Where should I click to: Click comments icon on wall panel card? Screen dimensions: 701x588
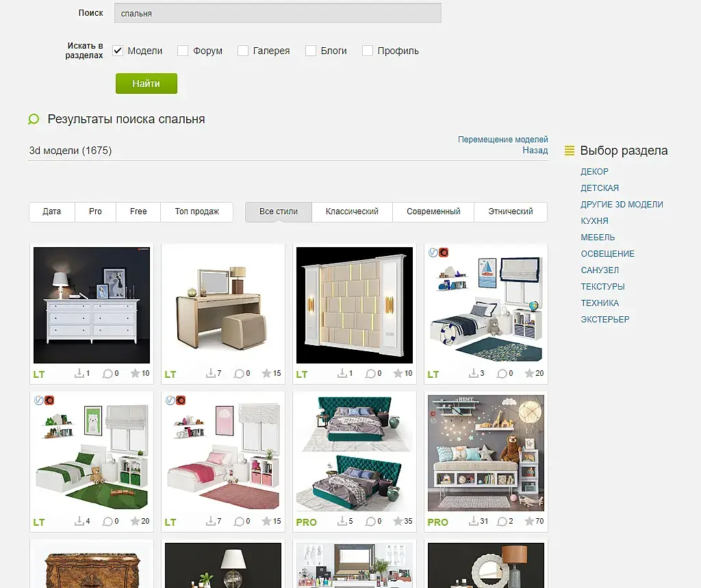tap(370, 373)
